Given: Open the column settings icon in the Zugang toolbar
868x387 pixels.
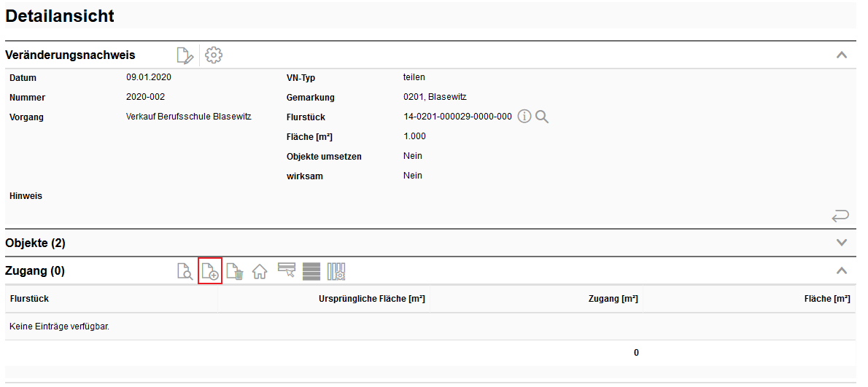Looking at the screenshot, I should pos(336,272).
